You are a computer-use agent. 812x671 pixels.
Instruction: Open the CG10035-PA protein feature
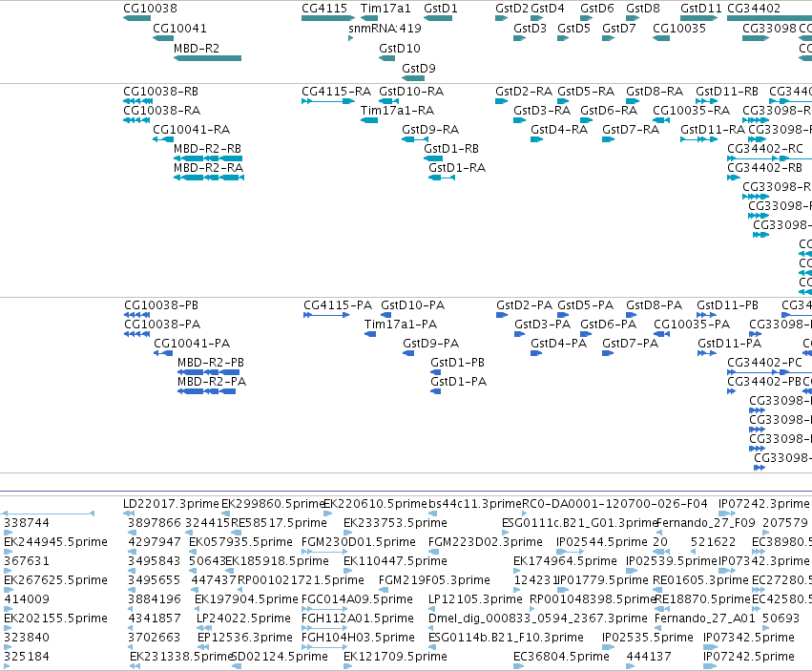662,334
